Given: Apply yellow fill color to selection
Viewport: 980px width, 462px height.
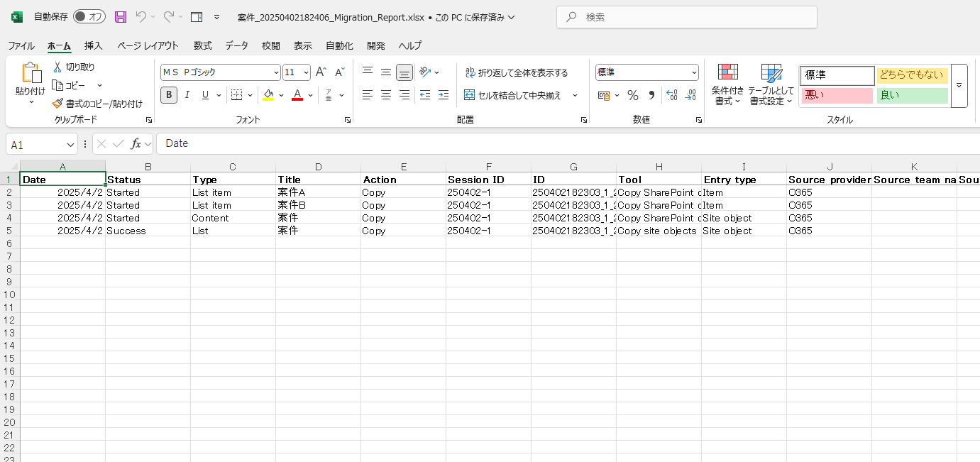Looking at the screenshot, I should click(269, 95).
